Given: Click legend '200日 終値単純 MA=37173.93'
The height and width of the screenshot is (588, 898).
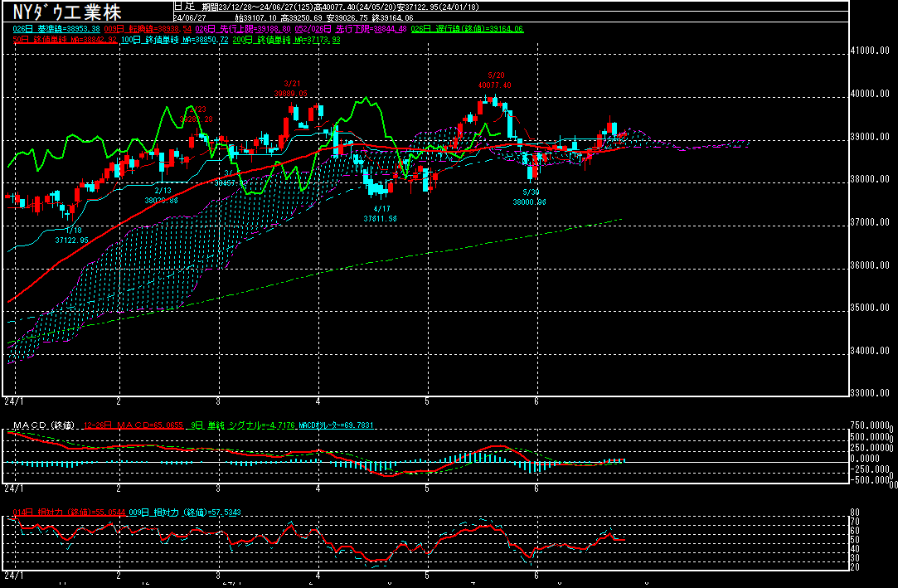Looking at the screenshot, I should (286, 40).
